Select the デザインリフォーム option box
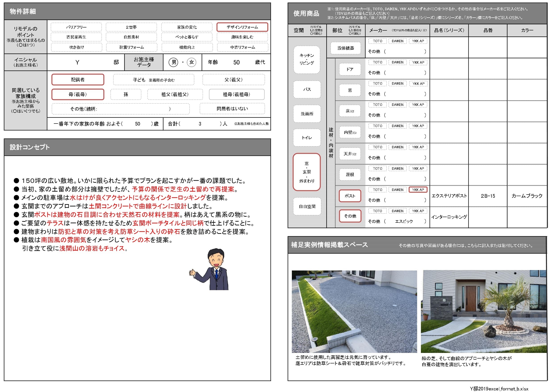 click(242, 27)
